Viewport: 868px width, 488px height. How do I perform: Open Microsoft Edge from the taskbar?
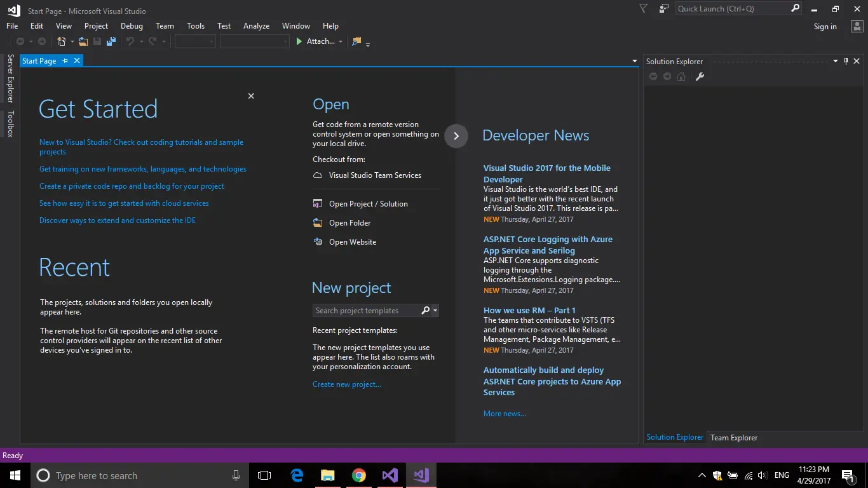(297, 475)
